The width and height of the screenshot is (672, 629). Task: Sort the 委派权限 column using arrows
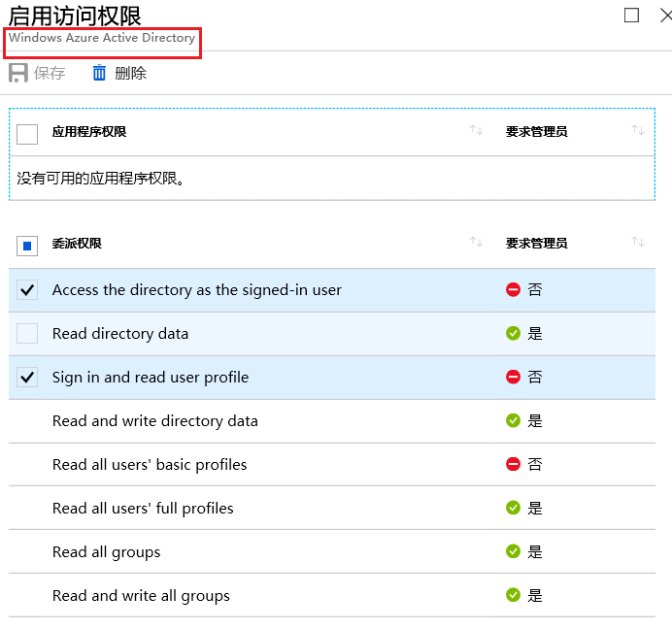click(476, 243)
